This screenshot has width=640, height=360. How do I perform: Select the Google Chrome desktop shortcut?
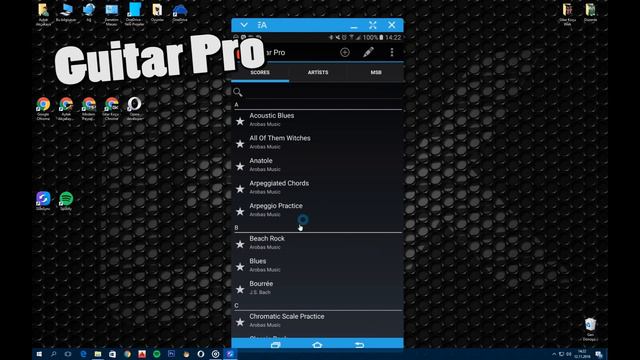[x=43, y=108]
